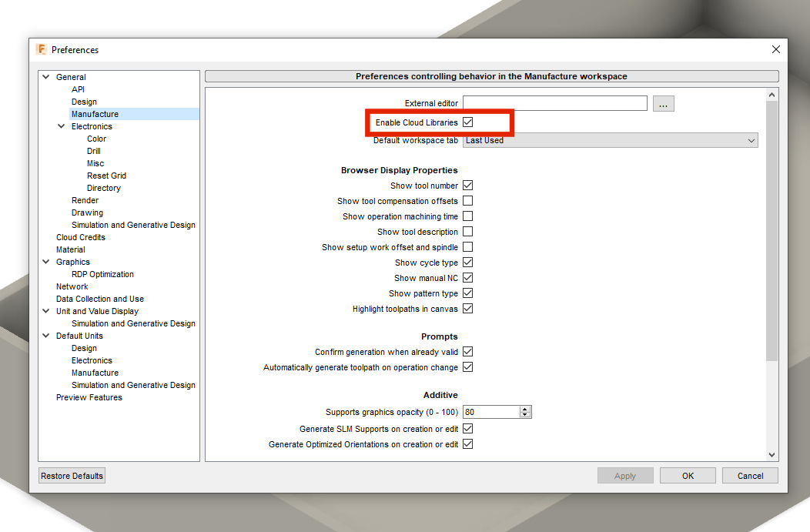Select Design under General

(84, 102)
